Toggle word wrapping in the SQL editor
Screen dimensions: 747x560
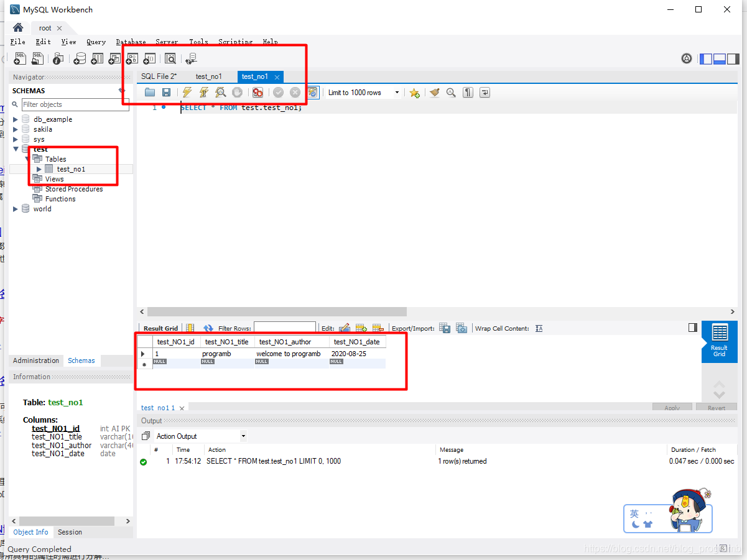484,92
